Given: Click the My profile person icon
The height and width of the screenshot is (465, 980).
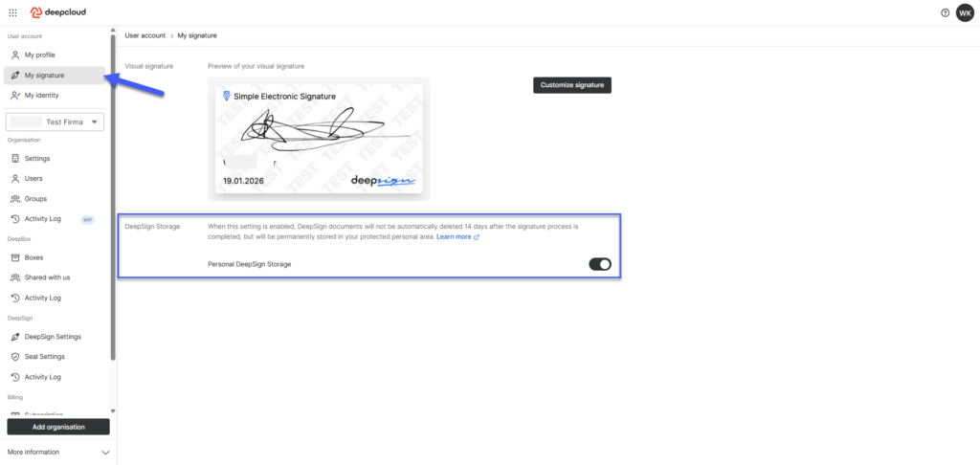Looking at the screenshot, I should 15,55.
